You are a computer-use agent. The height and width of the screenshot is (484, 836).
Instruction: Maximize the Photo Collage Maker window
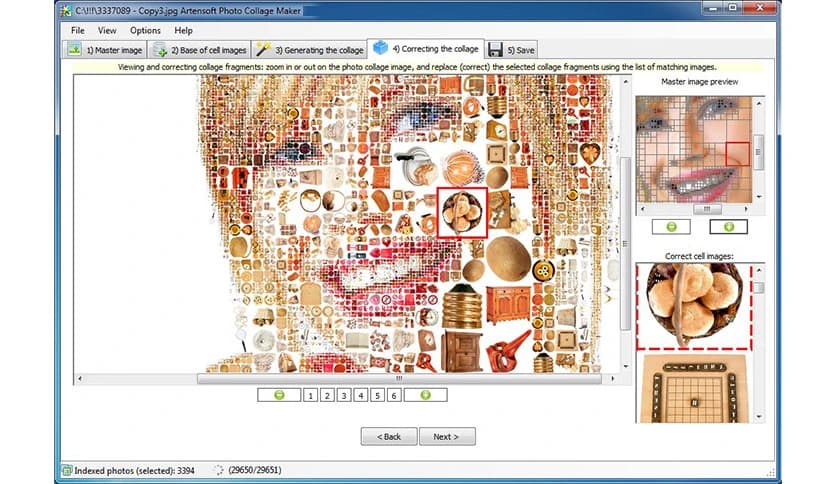[733, 8]
